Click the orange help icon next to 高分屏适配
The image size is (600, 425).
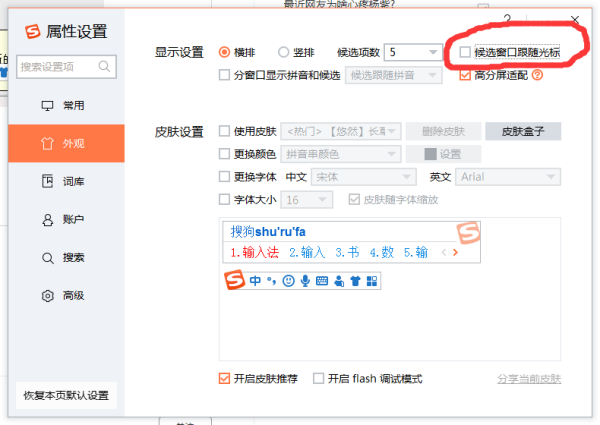pyautogui.click(x=537, y=75)
